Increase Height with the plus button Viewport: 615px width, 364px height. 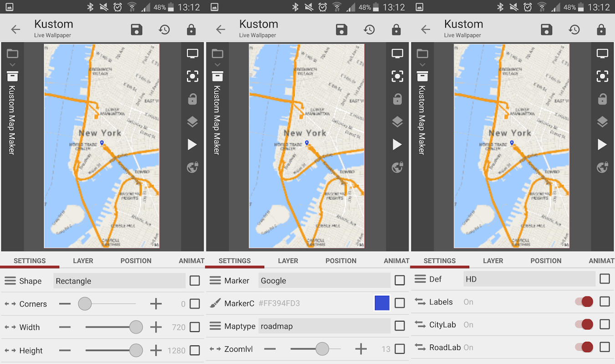(156, 350)
